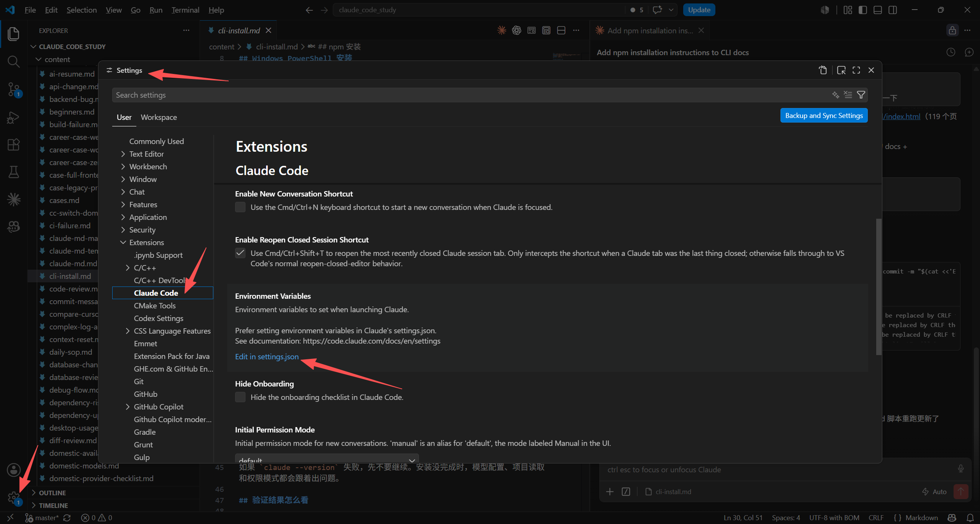
Task: Open the Manage gear icon
Action: (x=13, y=498)
